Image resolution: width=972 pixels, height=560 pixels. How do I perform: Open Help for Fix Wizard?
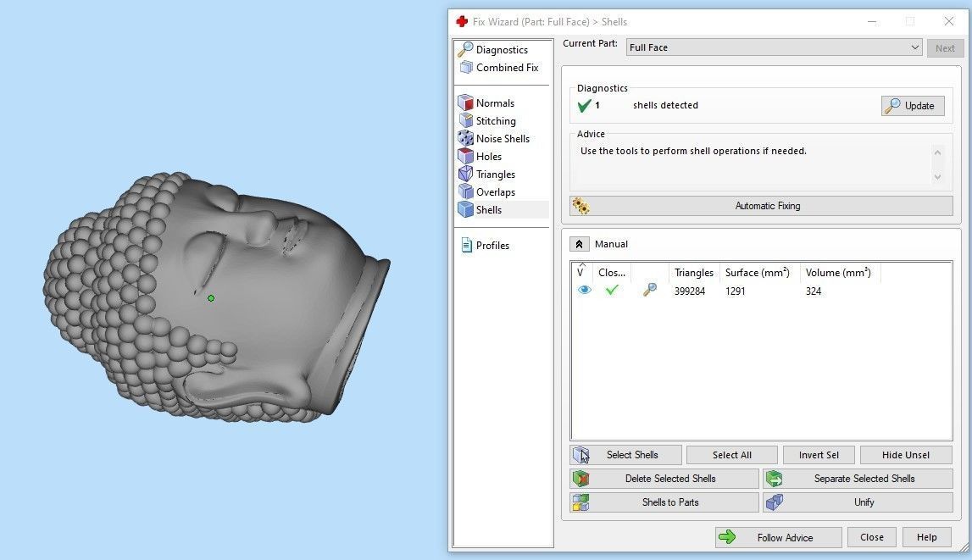(927, 537)
